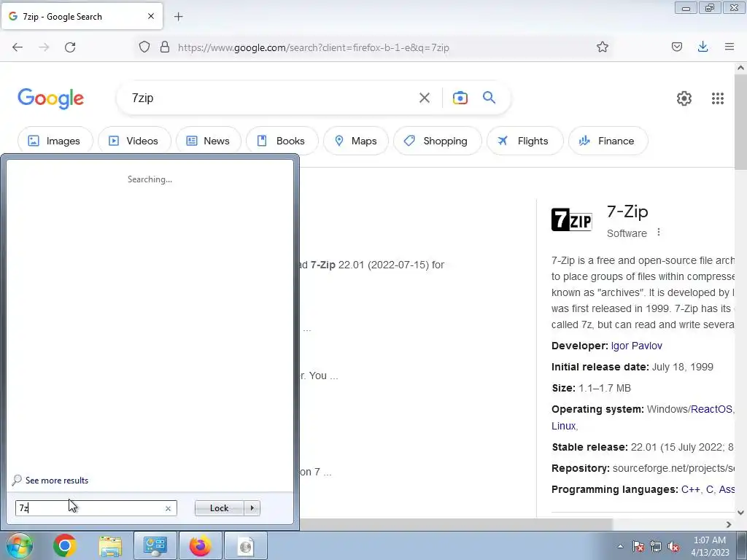Switch to Shopping results
This screenshot has width=747, height=560.
point(438,141)
